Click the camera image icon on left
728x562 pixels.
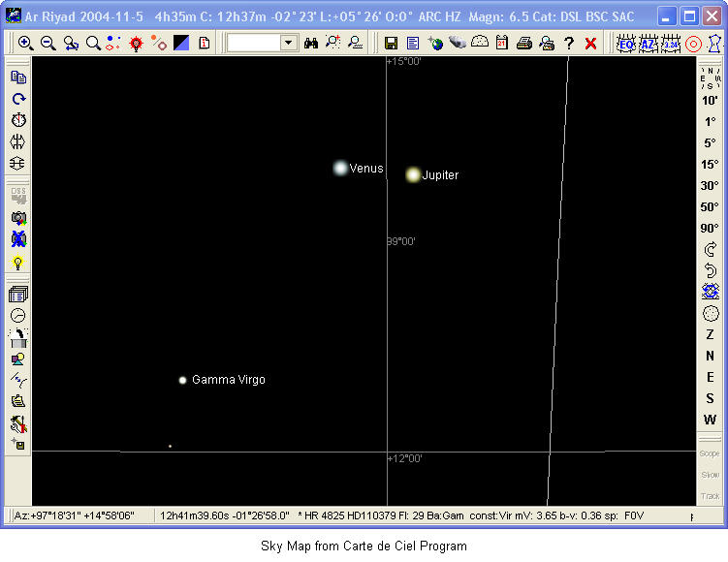18,218
